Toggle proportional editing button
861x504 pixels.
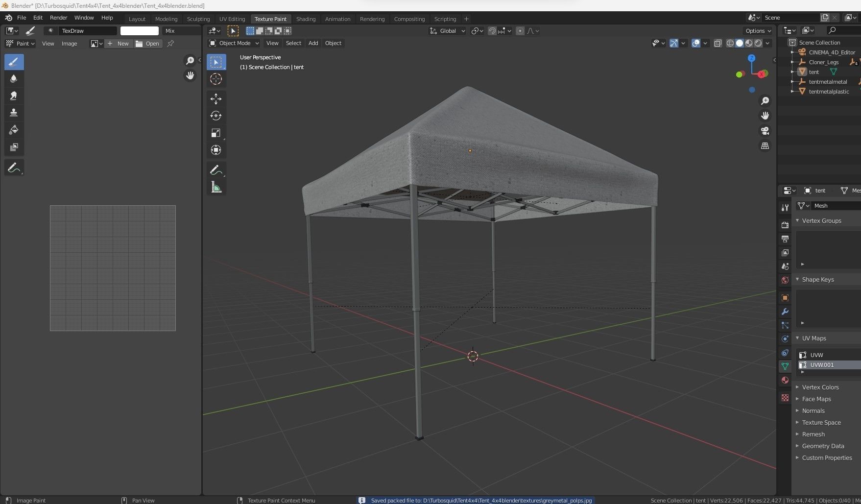[x=520, y=31]
